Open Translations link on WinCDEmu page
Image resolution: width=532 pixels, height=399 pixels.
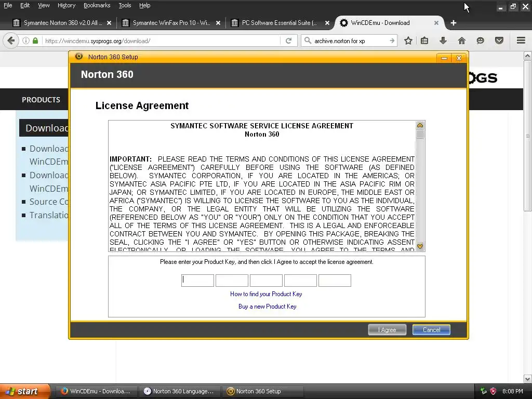[48, 215]
